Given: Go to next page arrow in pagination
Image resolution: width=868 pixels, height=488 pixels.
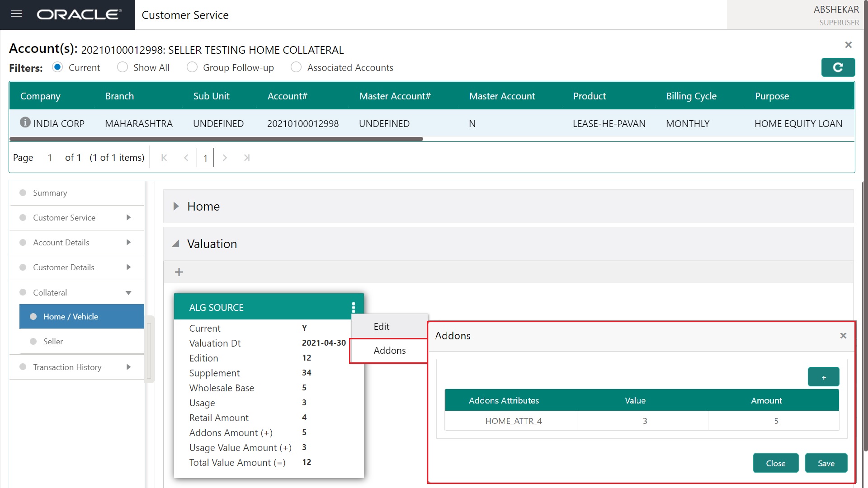Looking at the screenshot, I should tap(225, 158).
